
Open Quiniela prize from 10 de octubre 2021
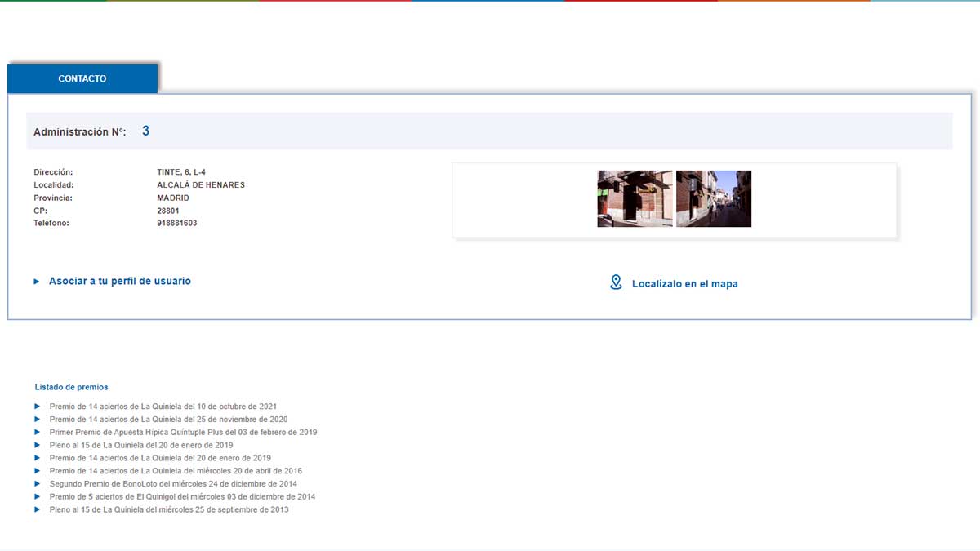pos(163,407)
